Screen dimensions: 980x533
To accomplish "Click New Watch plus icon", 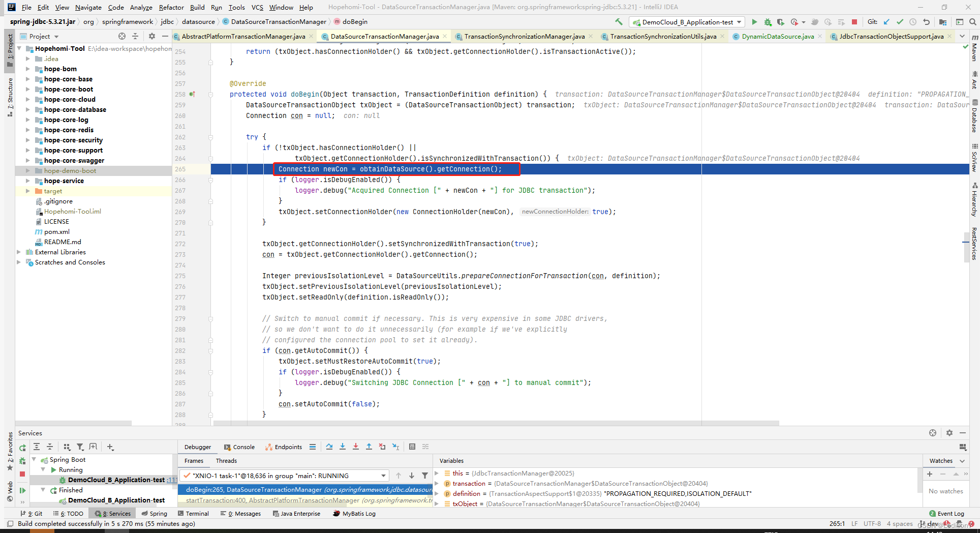I will tap(930, 474).
